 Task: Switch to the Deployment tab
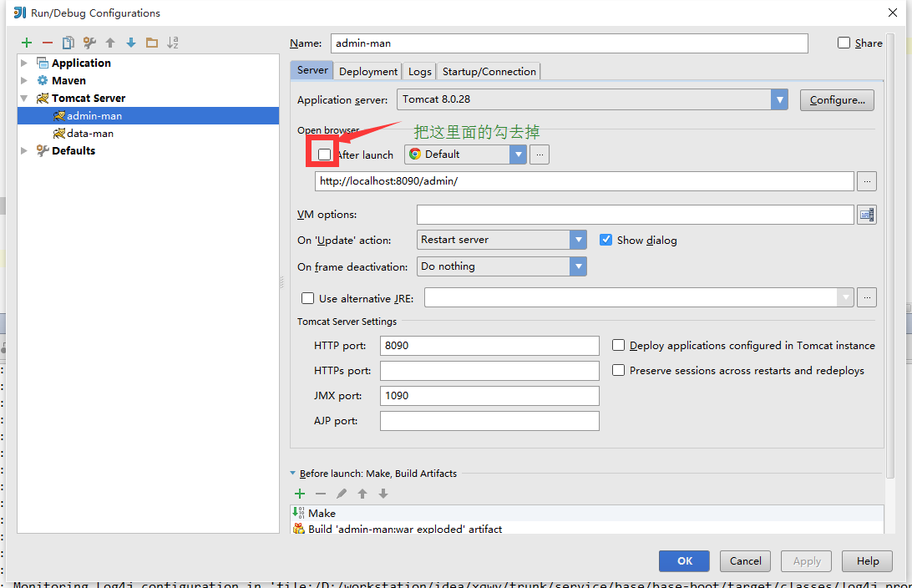click(368, 71)
